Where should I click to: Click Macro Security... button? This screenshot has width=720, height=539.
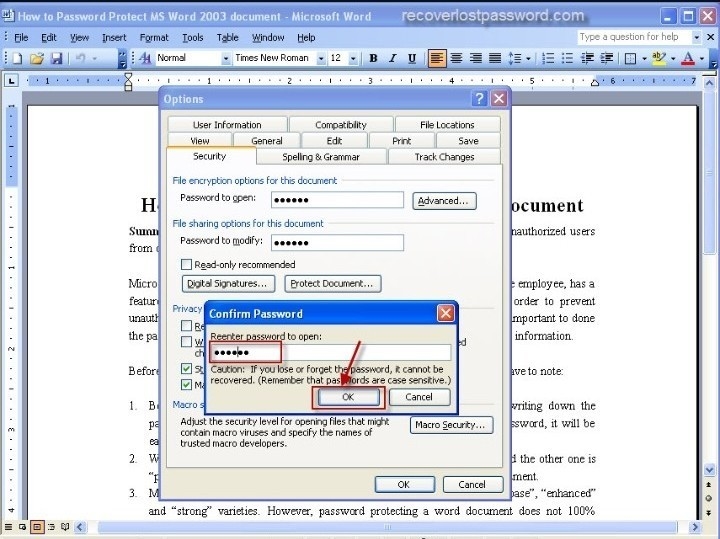click(x=451, y=425)
